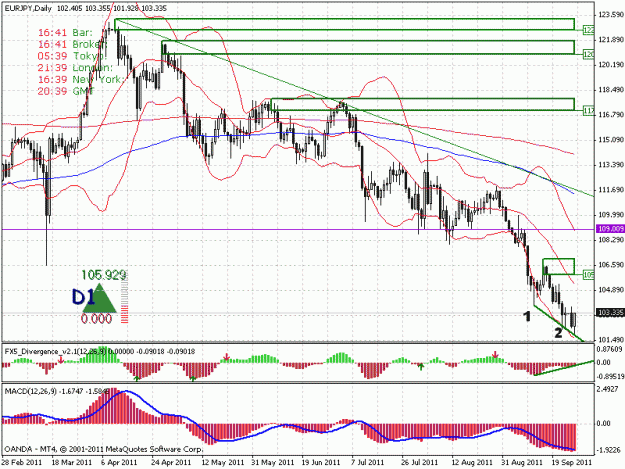Click the FX5_Divergence_v2.1(12,26,9) indicator label
The height and width of the screenshot is (469, 625).
point(55,351)
